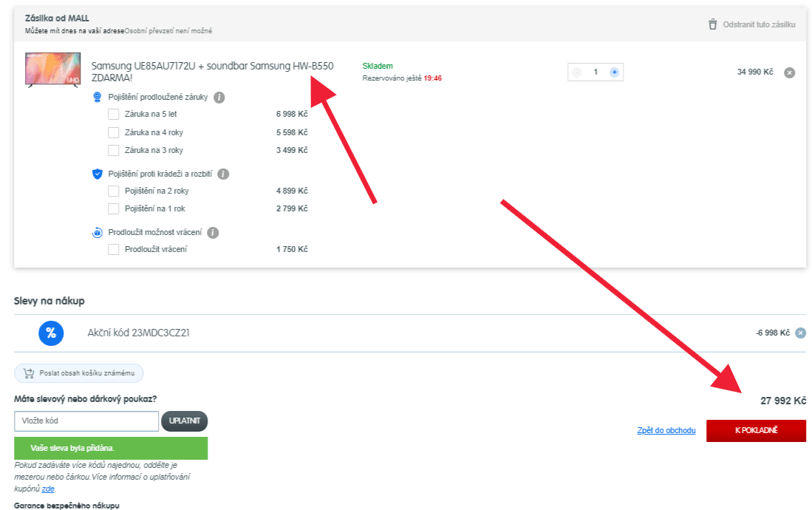Click 'Můžete mít dnes na vaší adrese' text
This screenshot has height=510, width=812.
[75, 31]
